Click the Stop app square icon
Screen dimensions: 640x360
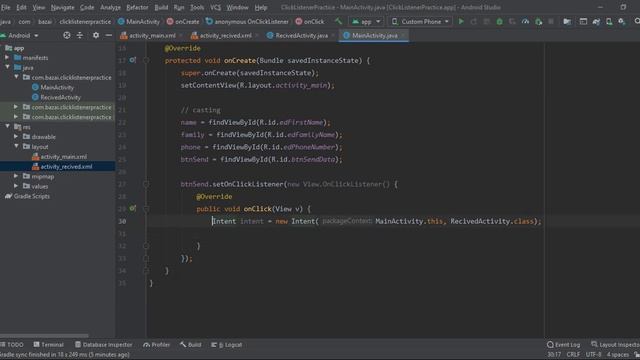click(551, 22)
